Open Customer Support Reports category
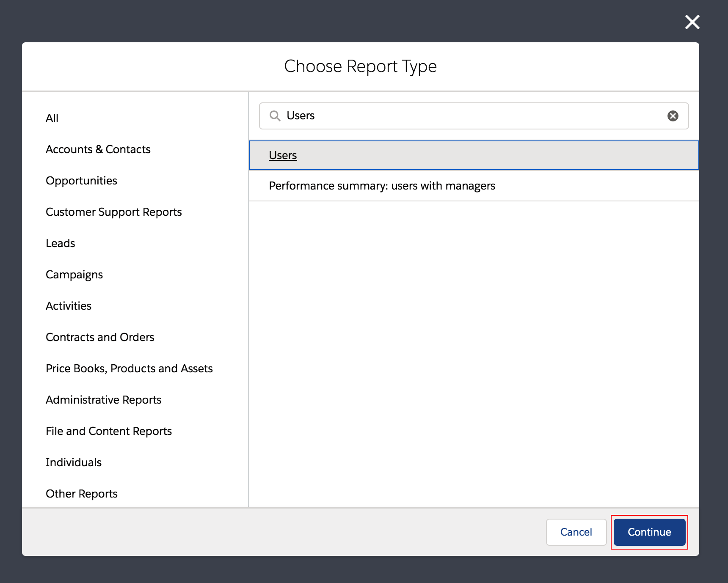728x583 pixels. (x=113, y=212)
